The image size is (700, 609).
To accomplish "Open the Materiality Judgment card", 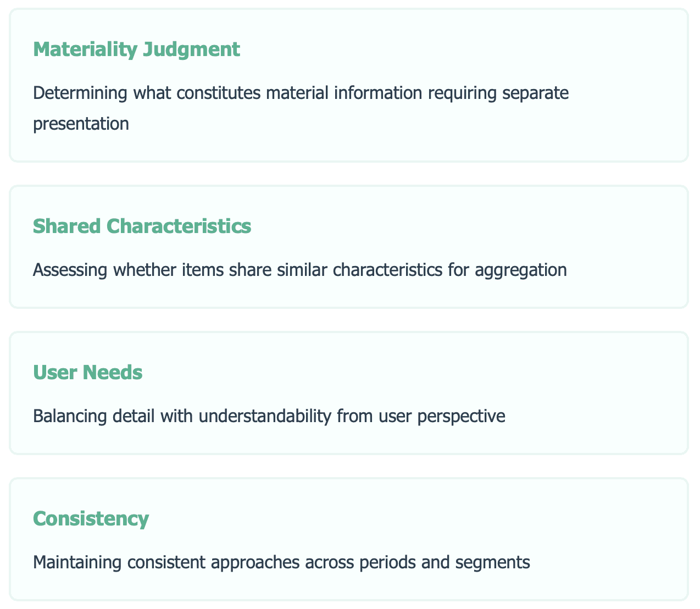I will 349,85.
